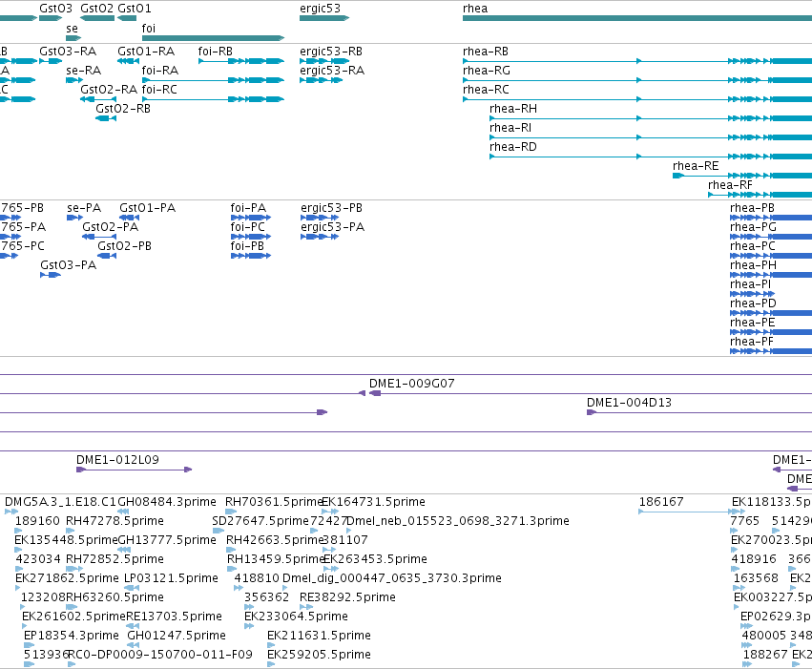
Task: Select protein rhea-PH
Action: (754, 265)
